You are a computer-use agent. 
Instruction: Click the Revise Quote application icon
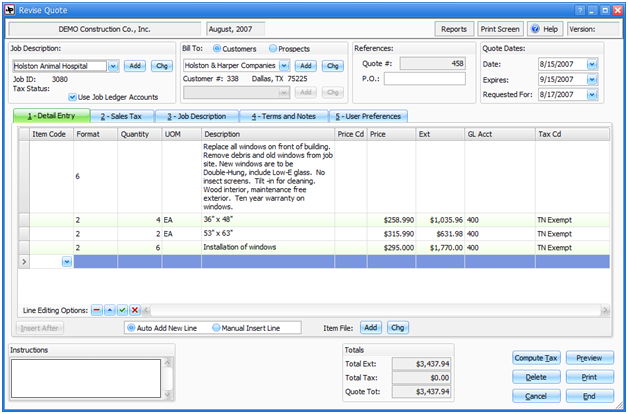click(9, 8)
